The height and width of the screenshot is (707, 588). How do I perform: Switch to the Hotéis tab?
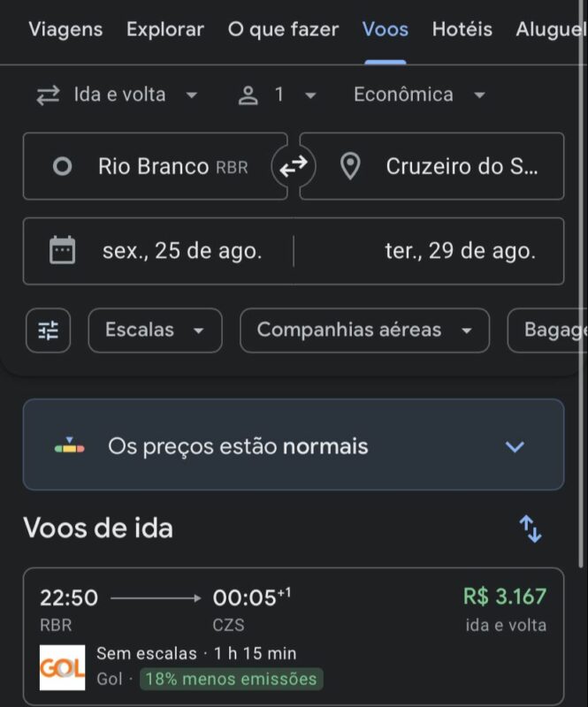462,30
